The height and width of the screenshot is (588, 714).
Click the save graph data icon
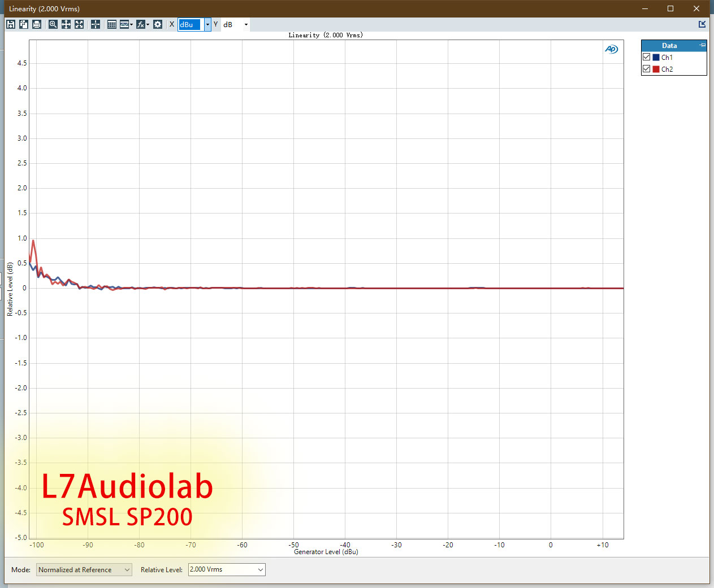(11, 24)
